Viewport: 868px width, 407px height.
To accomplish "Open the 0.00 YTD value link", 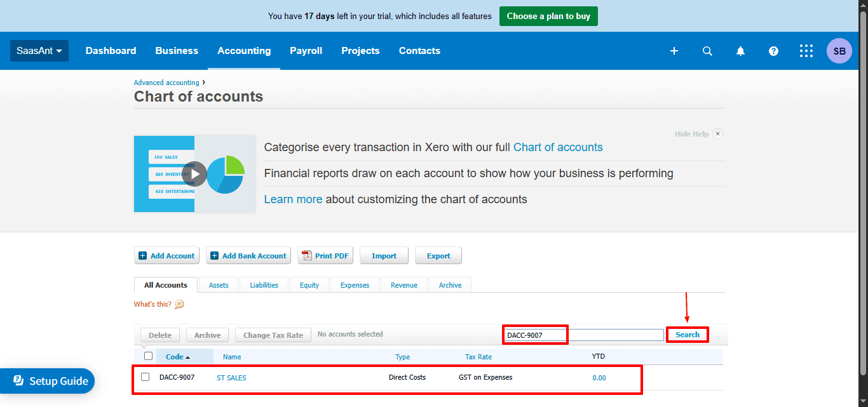I will pyautogui.click(x=599, y=378).
